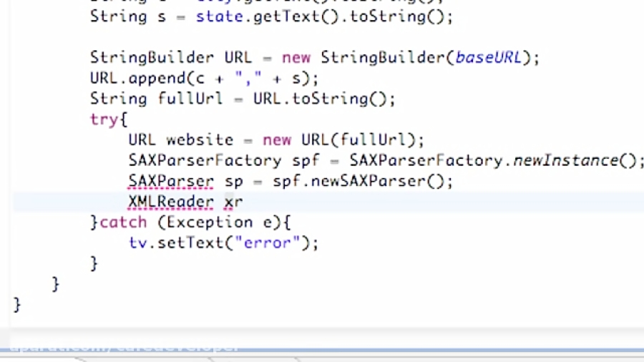Click the code line "StringBuilder URL = new StringBuilder(baseURL);"
644x362 pixels.
315,57
